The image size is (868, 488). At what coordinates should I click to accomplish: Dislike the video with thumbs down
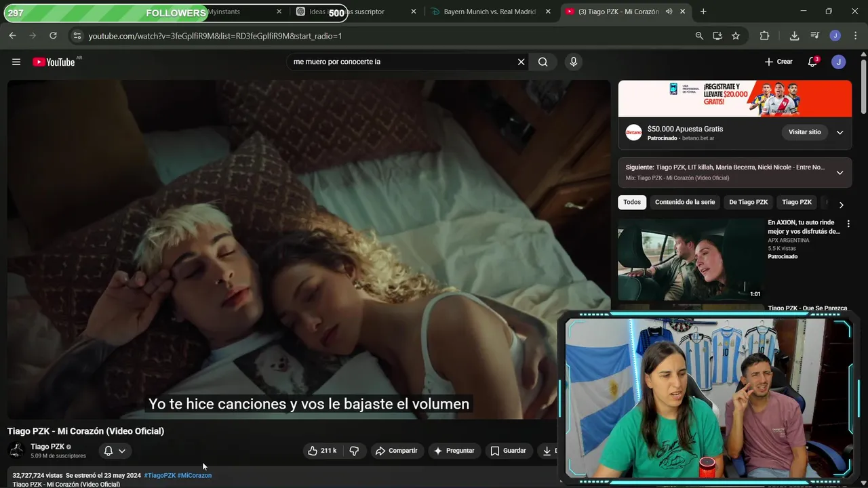(x=354, y=451)
